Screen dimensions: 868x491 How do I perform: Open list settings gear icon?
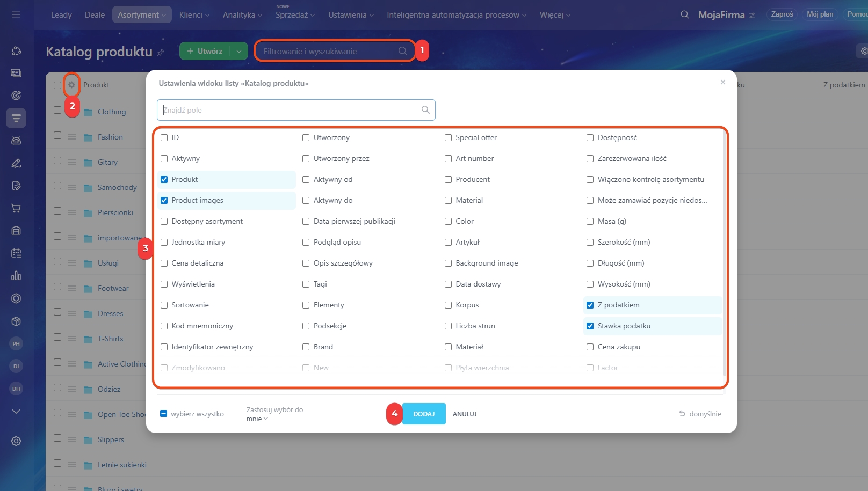71,85
